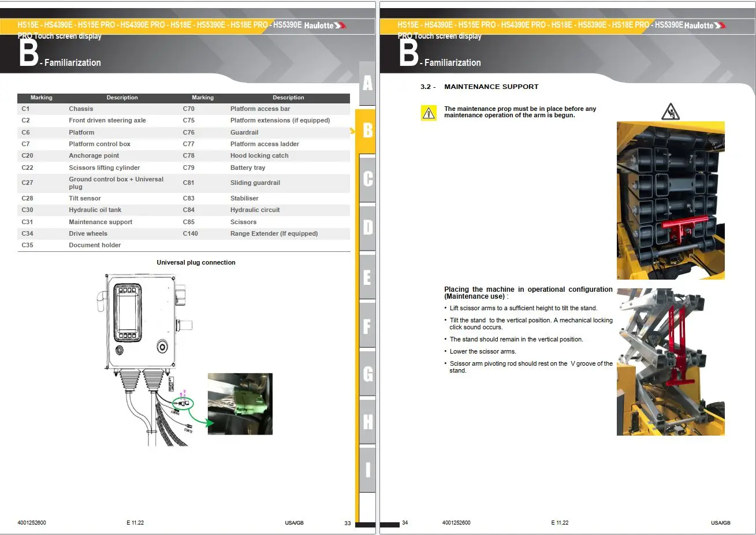Screen dimensions: 756x535
Task: Select the highlighted section tab B
Action: pos(366,131)
